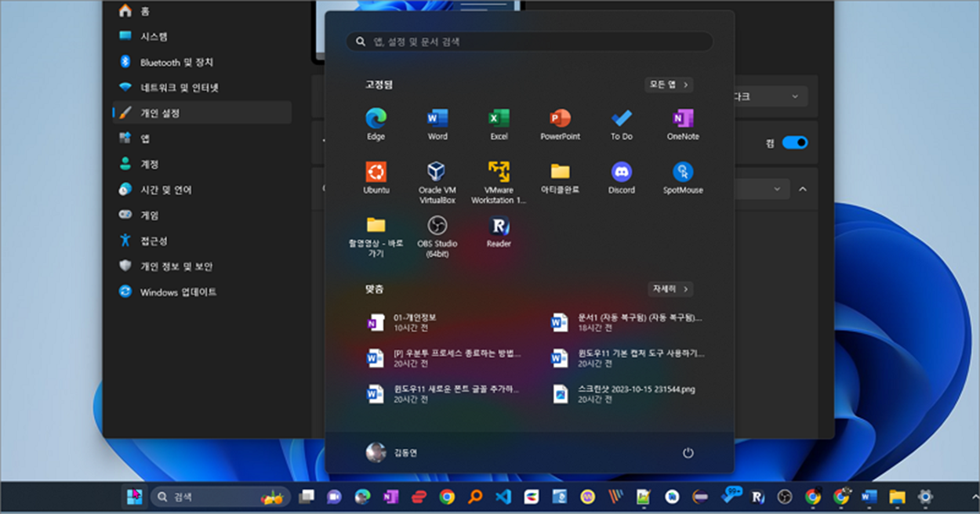Click the power button in Start menu
The height and width of the screenshot is (514, 980).
click(x=688, y=453)
